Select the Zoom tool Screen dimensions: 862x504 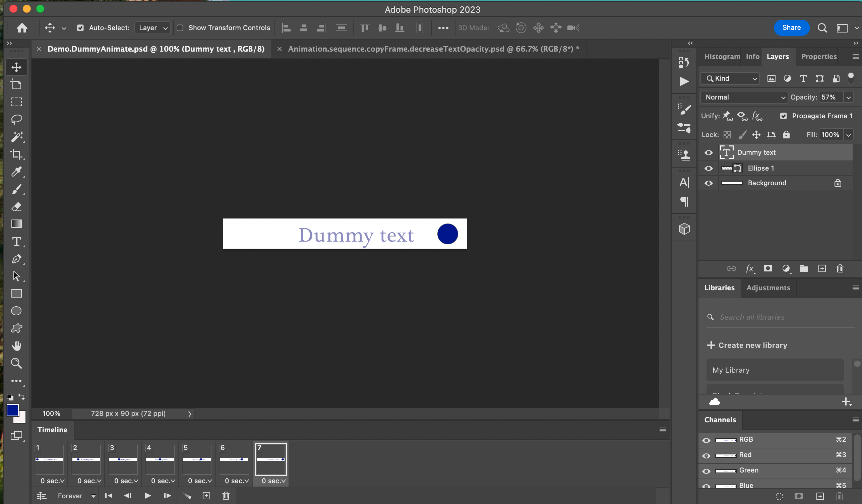16,363
